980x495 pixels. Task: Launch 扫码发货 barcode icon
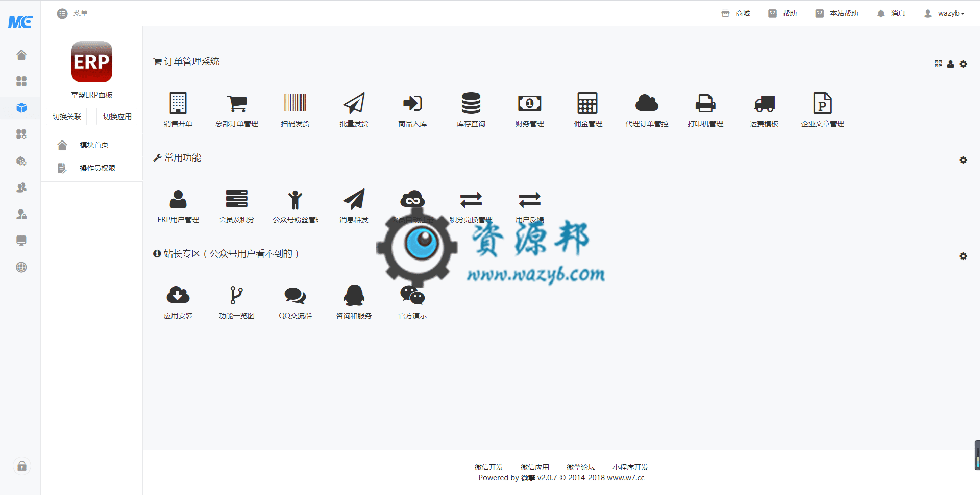click(x=295, y=103)
